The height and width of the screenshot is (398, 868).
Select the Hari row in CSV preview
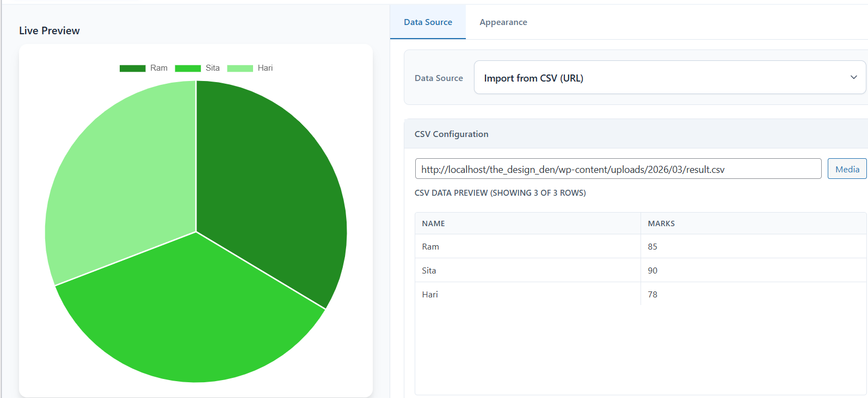pos(641,294)
